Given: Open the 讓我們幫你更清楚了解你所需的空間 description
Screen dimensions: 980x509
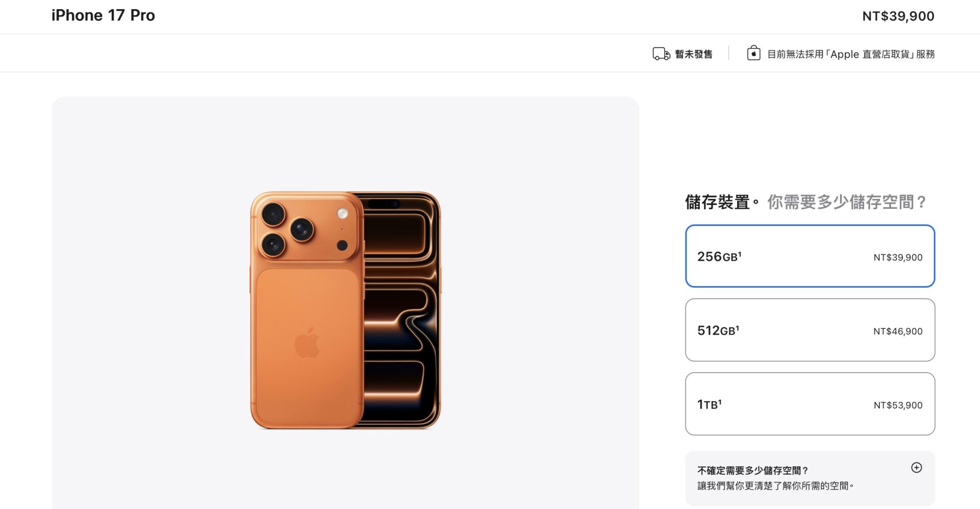Looking at the screenshot, I should coord(775,486).
